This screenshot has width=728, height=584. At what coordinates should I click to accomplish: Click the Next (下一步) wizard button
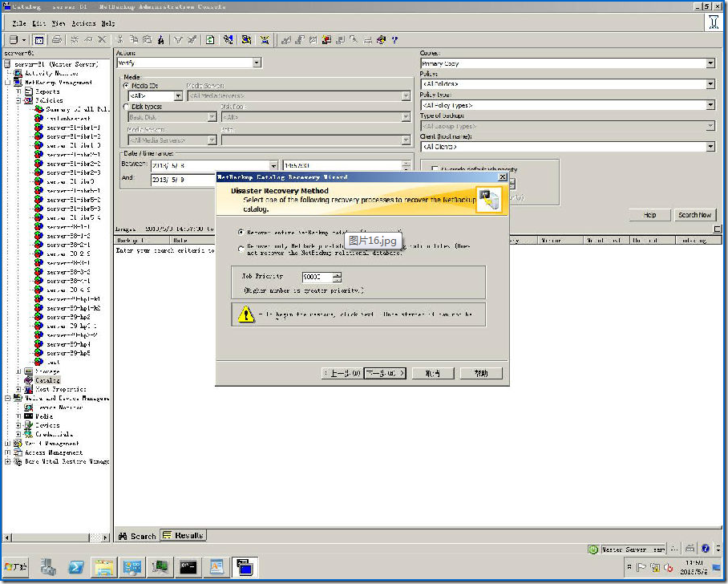386,373
